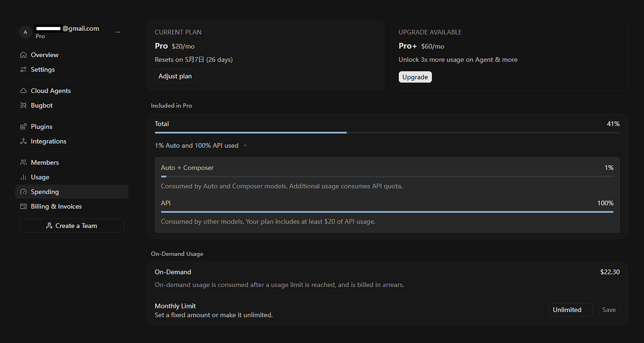Screen dimensions: 644x343
Task: Click the Auto + Composer progress bar
Action: (x=387, y=177)
